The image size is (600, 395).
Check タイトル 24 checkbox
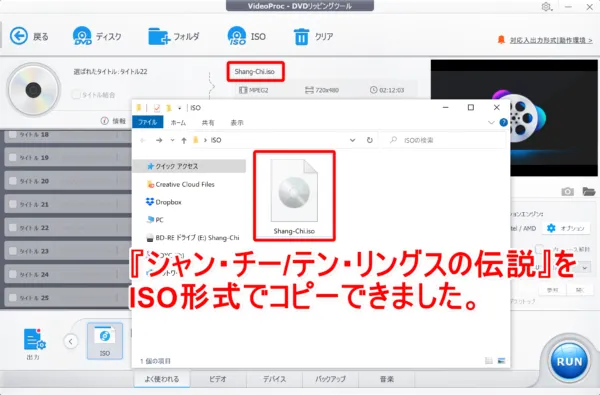pos(13,274)
